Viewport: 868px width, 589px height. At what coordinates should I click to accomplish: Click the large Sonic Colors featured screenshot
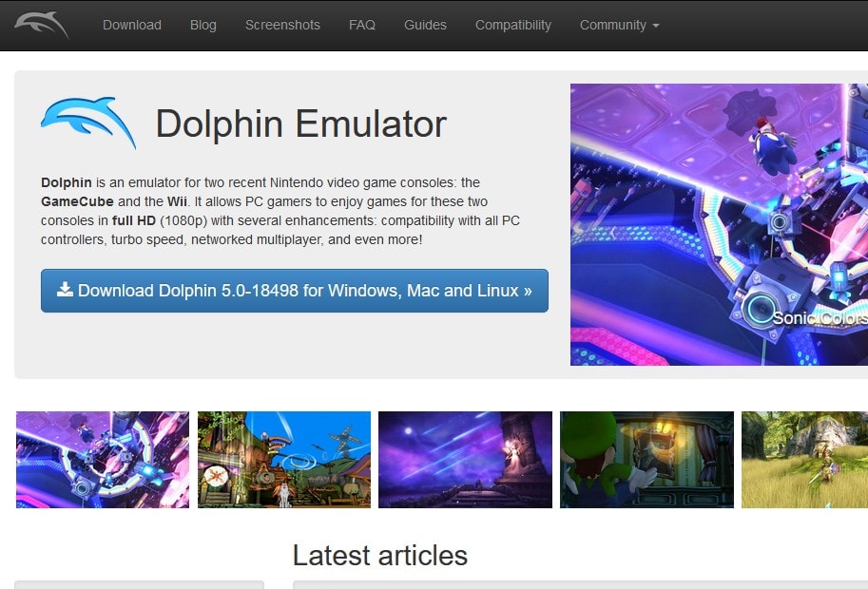pyautogui.click(x=719, y=224)
